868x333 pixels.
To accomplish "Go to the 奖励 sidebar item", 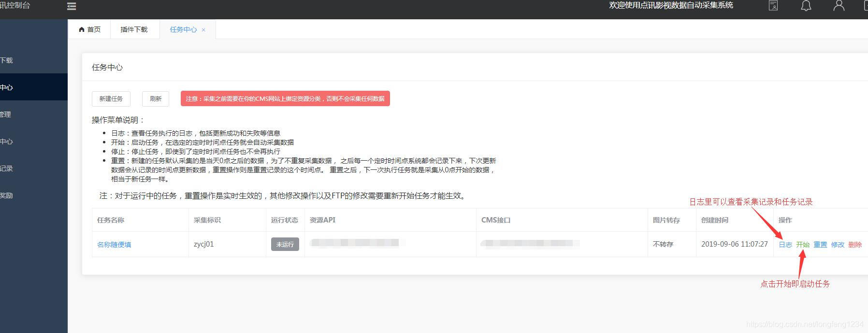I will click(7, 195).
